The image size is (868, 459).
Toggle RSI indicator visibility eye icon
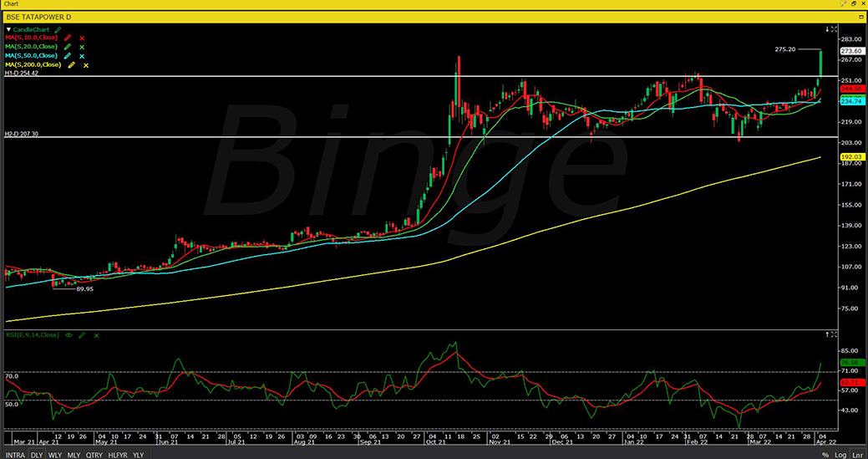(x=69, y=335)
